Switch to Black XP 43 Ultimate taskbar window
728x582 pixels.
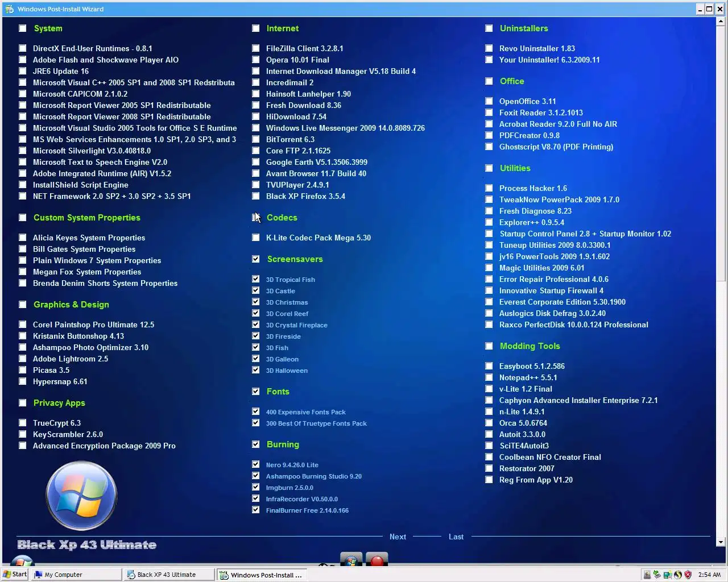[169, 575]
